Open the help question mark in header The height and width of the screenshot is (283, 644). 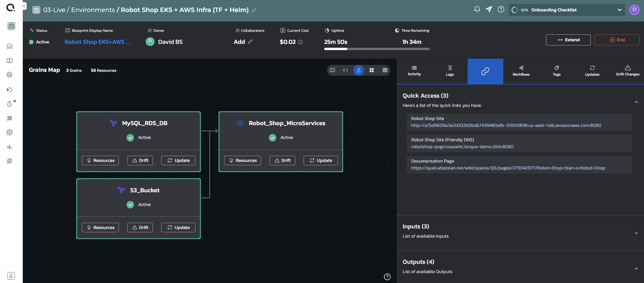tap(501, 9)
